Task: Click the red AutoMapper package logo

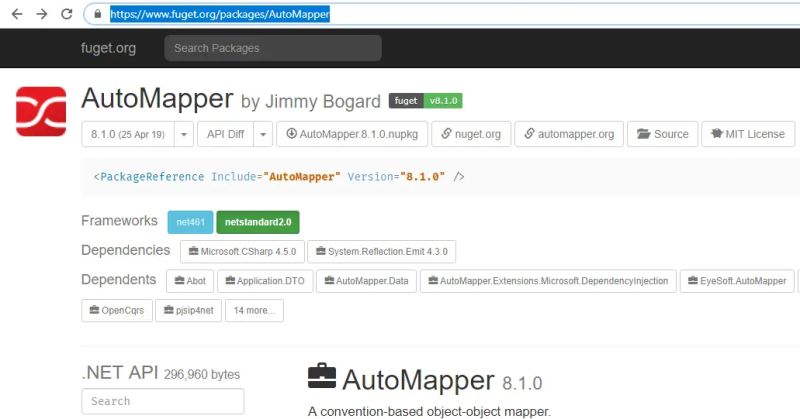Action: (41, 111)
